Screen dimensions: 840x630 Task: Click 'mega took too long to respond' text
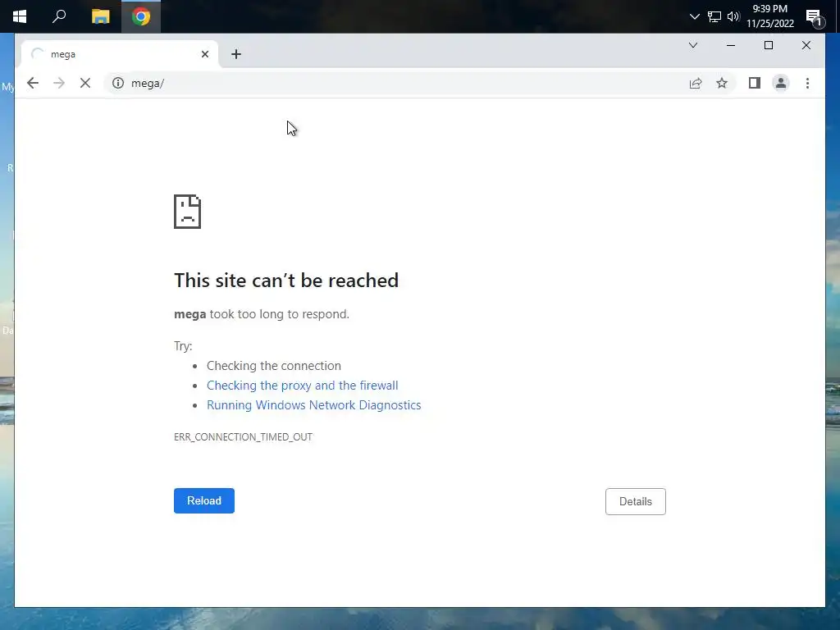click(262, 314)
